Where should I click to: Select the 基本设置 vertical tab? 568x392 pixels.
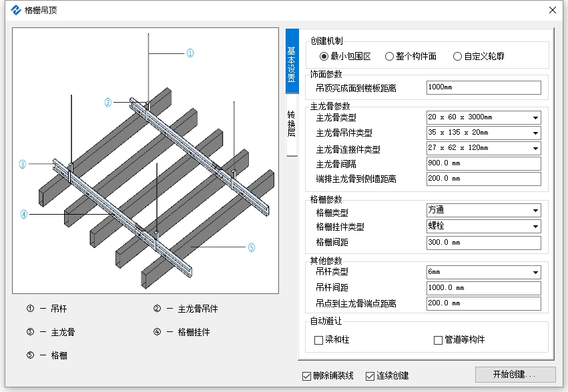292,61
